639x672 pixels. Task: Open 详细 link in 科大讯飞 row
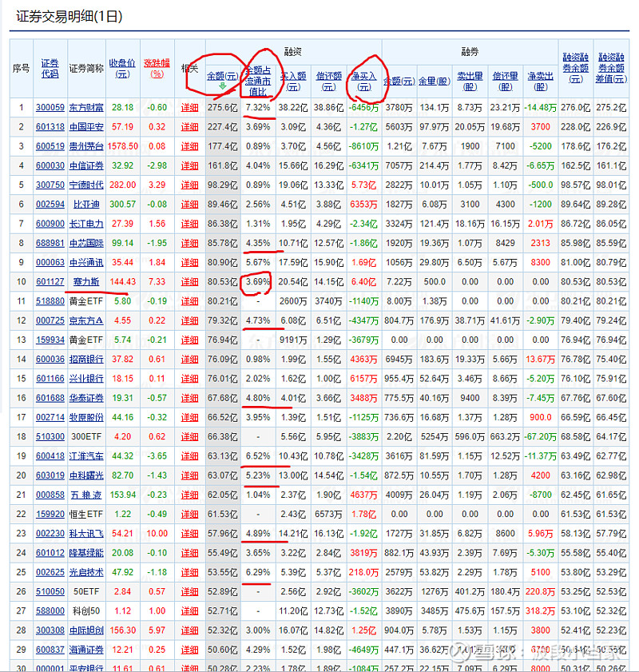[x=190, y=534]
